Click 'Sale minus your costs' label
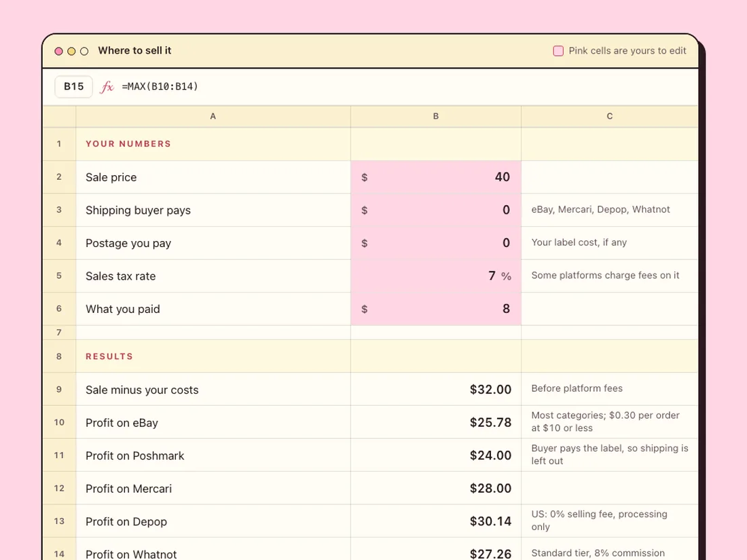747x560 pixels. 142,390
